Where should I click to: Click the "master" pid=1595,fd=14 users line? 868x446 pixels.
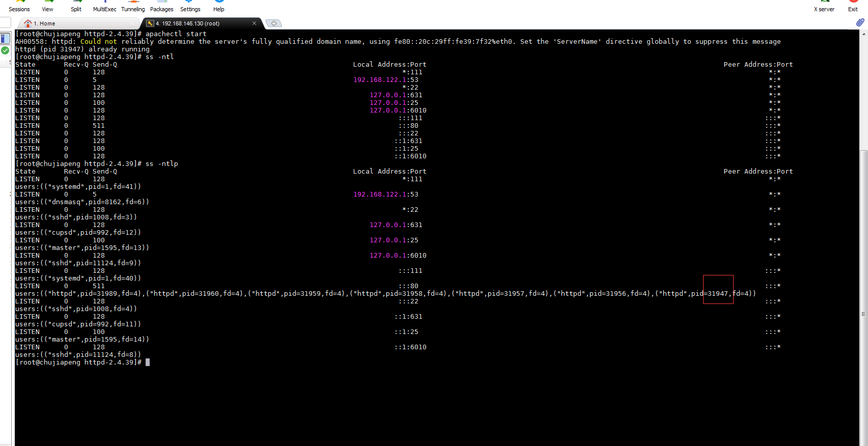[82, 340]
